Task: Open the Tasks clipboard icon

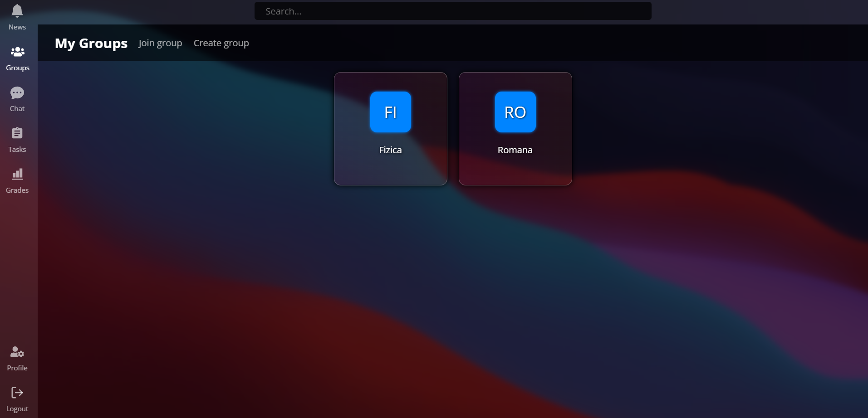Action: pyautogui.click(x=17, y=133)
